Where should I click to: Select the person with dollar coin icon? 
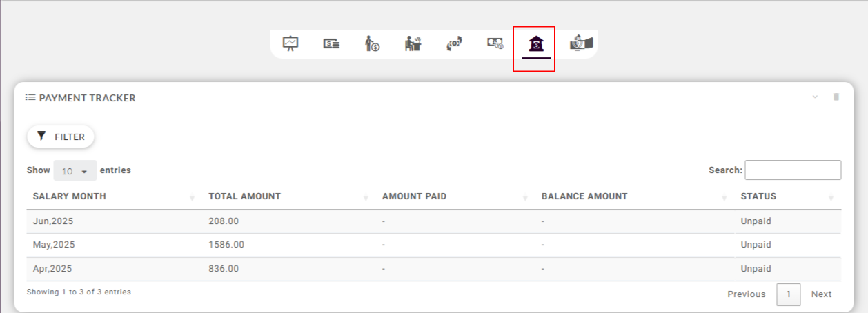(372, 44)
